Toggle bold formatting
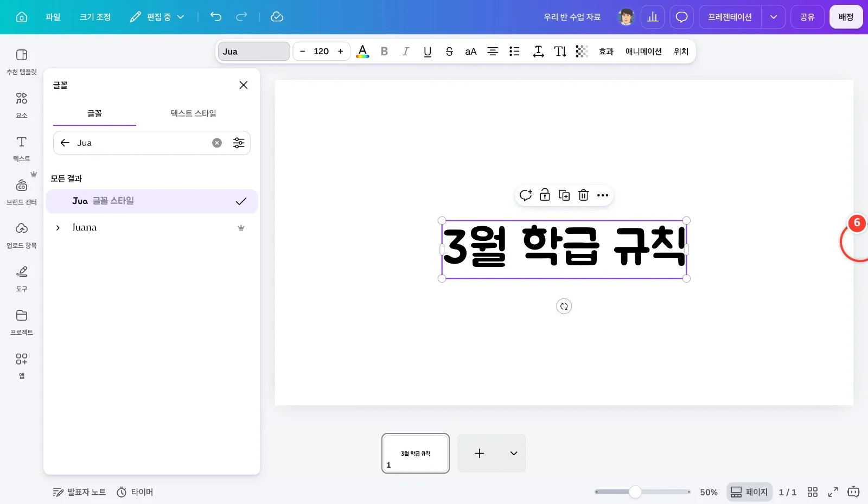 point(384,52)
